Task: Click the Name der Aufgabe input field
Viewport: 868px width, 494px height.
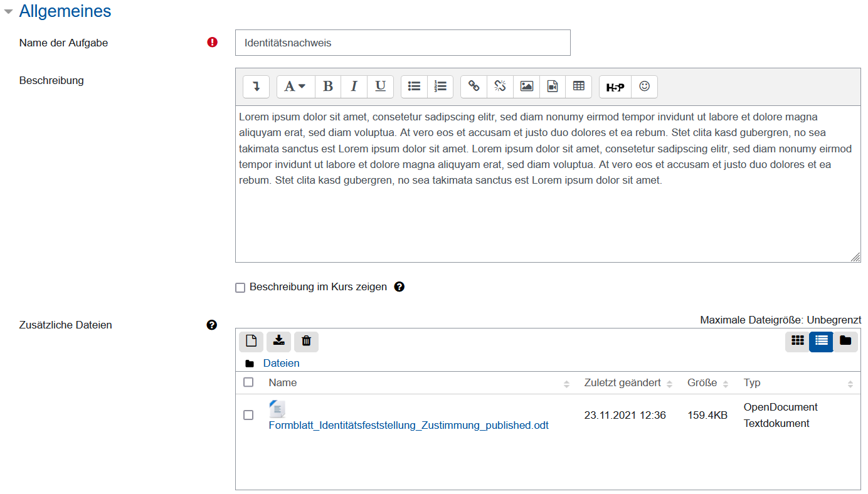Action: click(403, 42)
